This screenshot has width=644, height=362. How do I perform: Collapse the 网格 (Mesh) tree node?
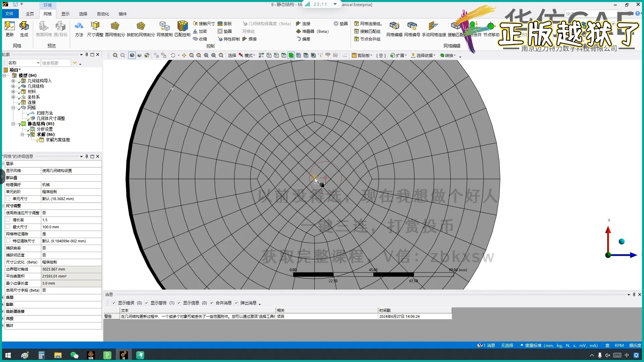point(13,108)
